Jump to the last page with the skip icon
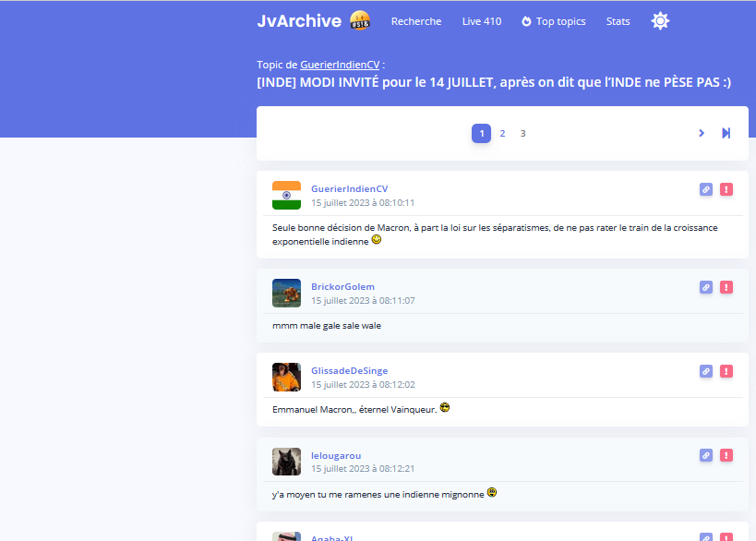The height and width of the screenshot is (541, 756). [x=726, y=133]
